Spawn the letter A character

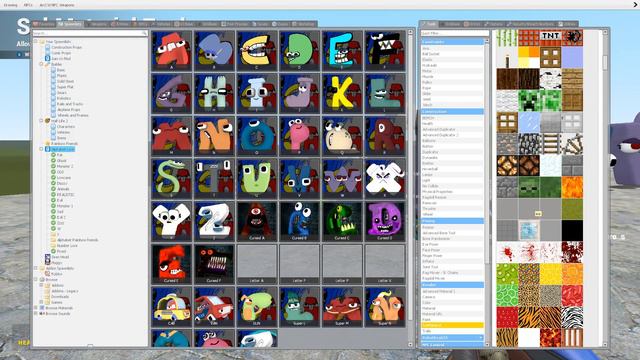tap(171, 51)
